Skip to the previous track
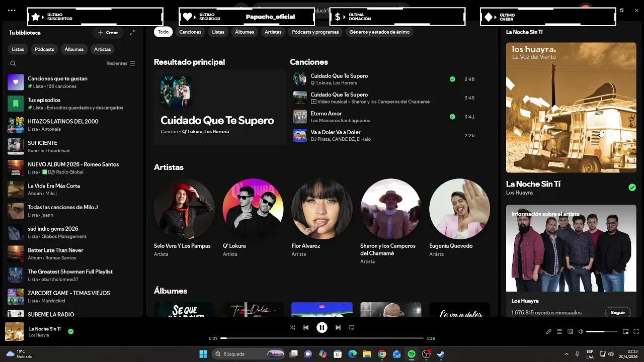Viewport: 644px width, 362px height. 306,327
